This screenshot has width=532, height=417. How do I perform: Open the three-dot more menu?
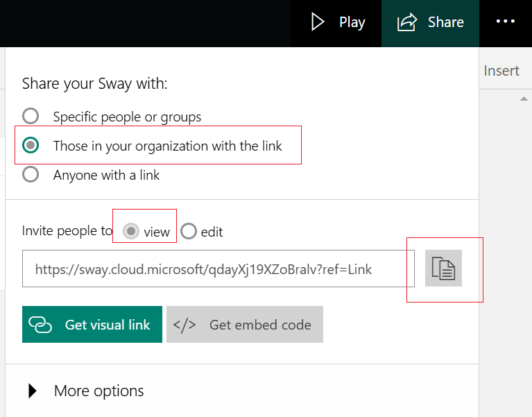tap(505, 22)
